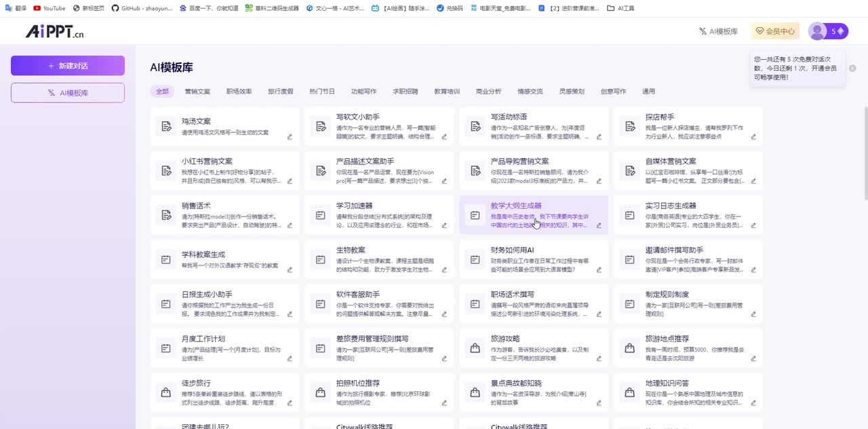Open AI模板库 in the left sidebar

coord(68,93)
